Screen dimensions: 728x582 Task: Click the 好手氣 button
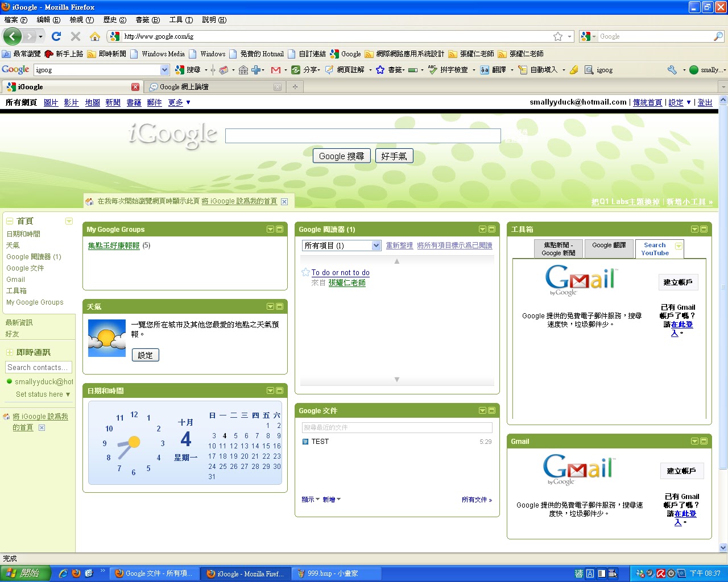tap(394, 156)
